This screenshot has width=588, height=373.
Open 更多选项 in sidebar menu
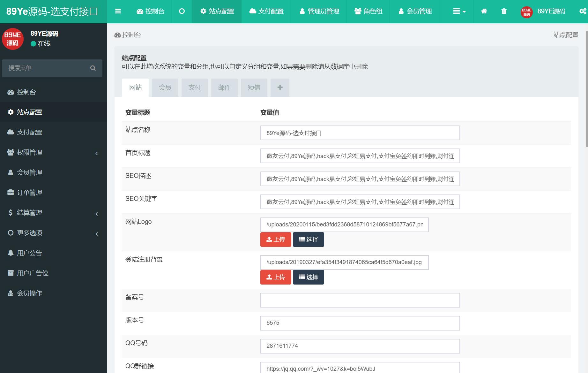pos(54,233)
